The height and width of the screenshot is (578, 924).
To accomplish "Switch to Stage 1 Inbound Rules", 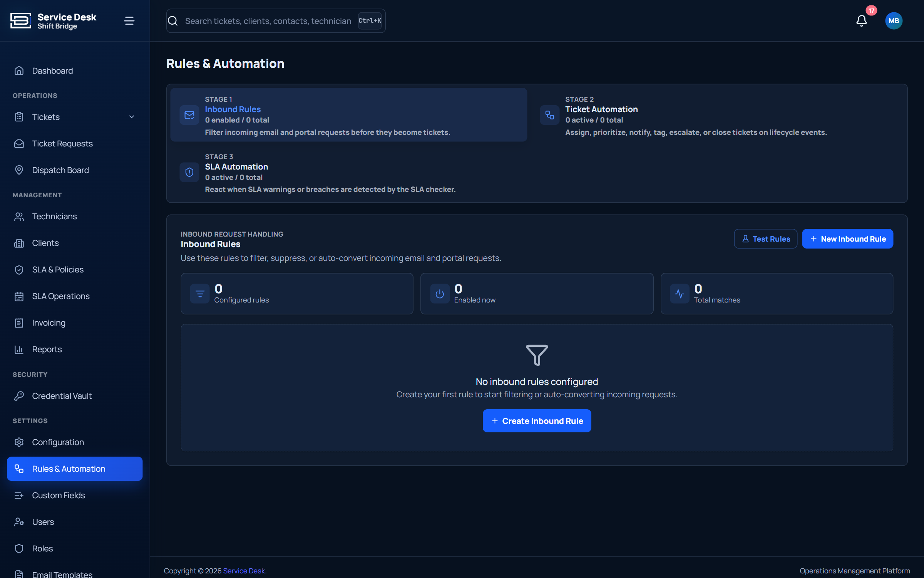I will [x=348, y=115].
